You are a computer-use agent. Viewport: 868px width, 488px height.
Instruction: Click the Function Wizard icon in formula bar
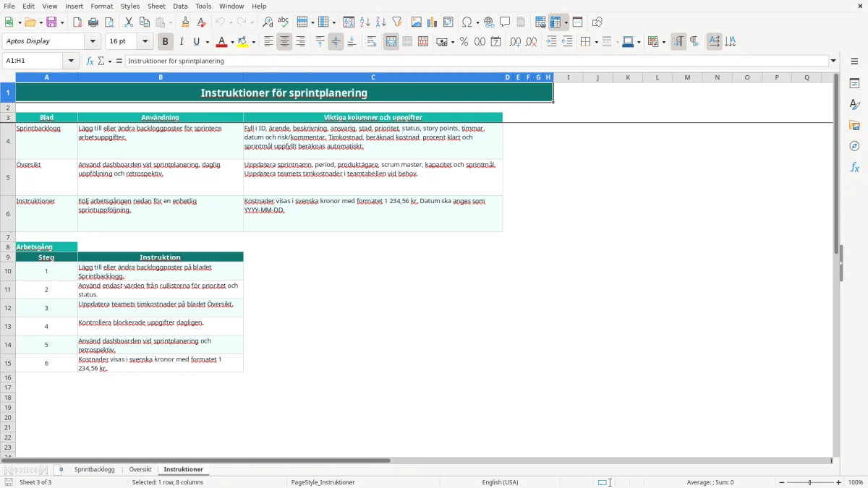tap(90, 61)
